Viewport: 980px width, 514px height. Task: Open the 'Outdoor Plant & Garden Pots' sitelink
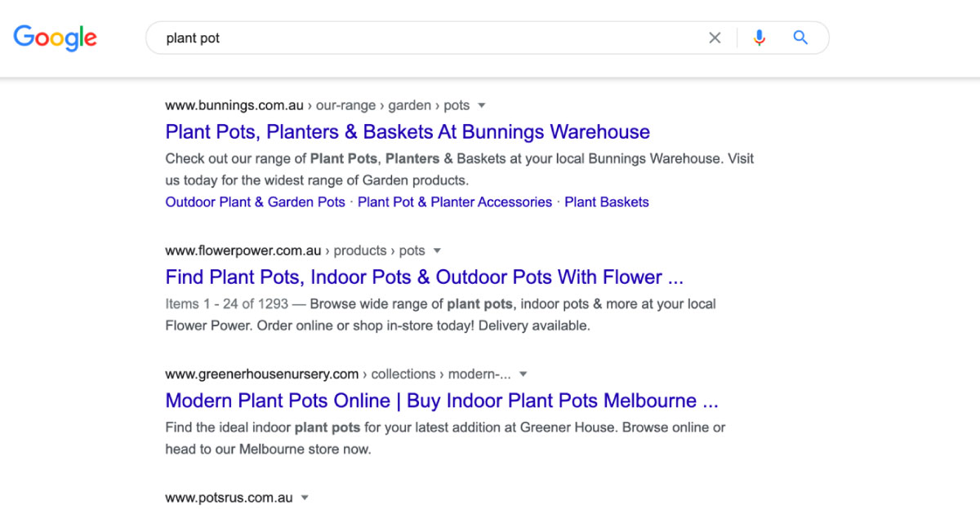pyautogui.click(x=256, y=202)
